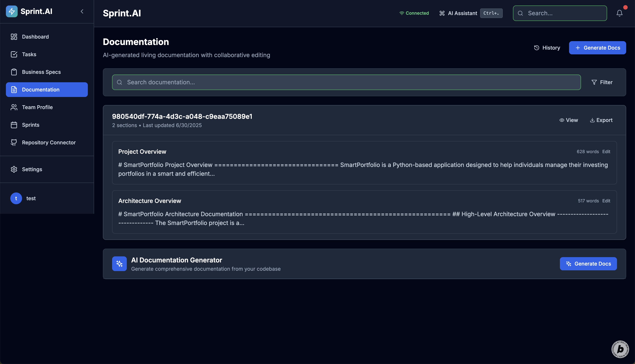Export the 980540df document
This screenshot has width=635, height=364.
[601, 120]
